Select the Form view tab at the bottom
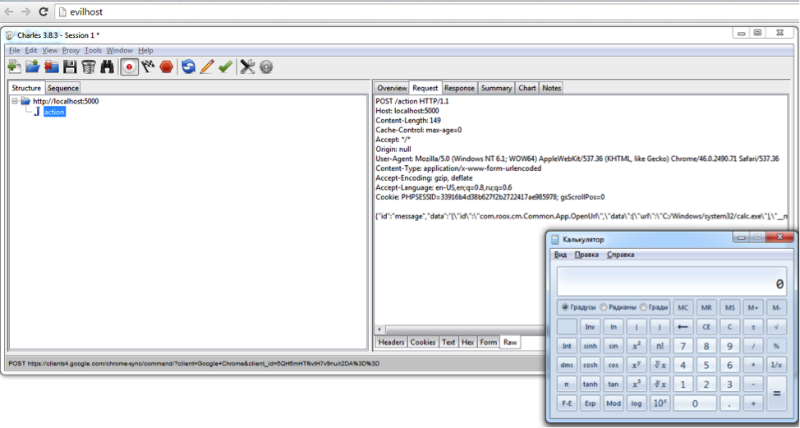The height and width of the screenshot is (428, 800). [488, 342]
